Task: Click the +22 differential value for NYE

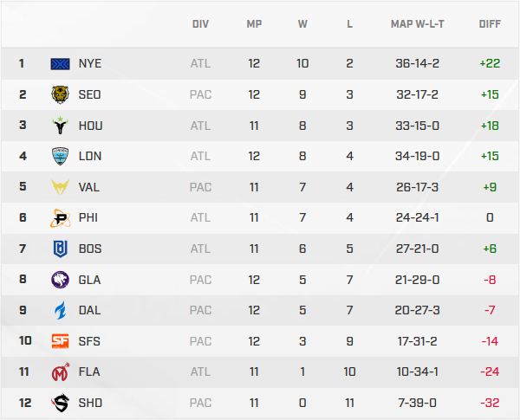Action: 489,63
